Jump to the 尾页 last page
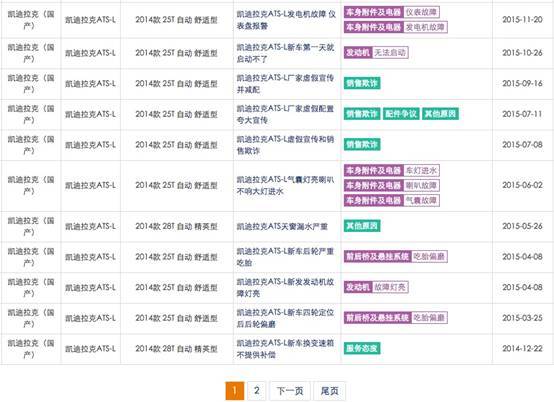Screen dimensions: 554x402 tap(329, 391)
